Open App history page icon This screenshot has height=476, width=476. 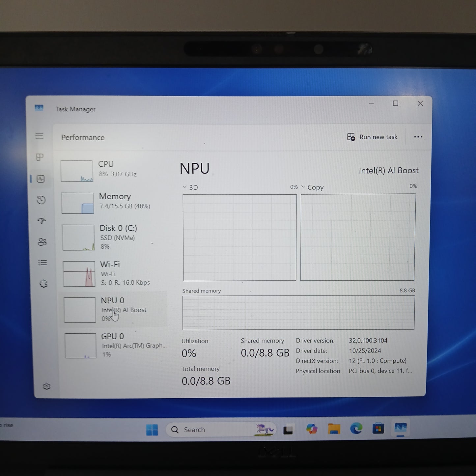[x=41, y=200]
